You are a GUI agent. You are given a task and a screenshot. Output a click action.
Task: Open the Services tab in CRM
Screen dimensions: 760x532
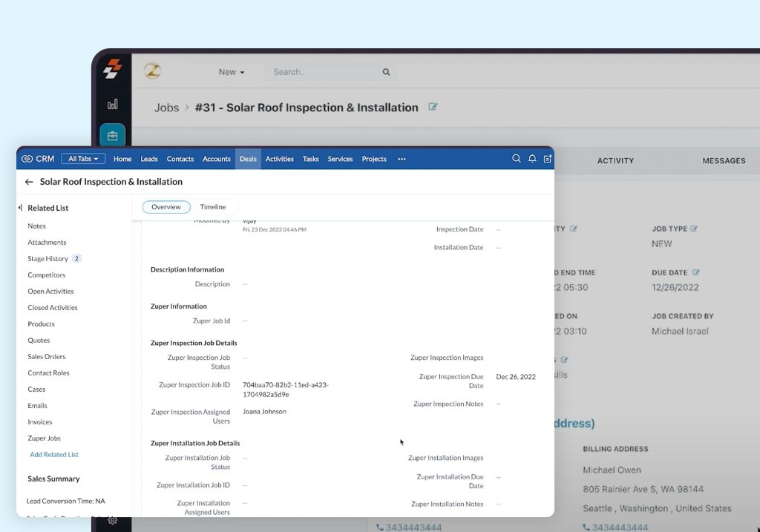[340, 159]
